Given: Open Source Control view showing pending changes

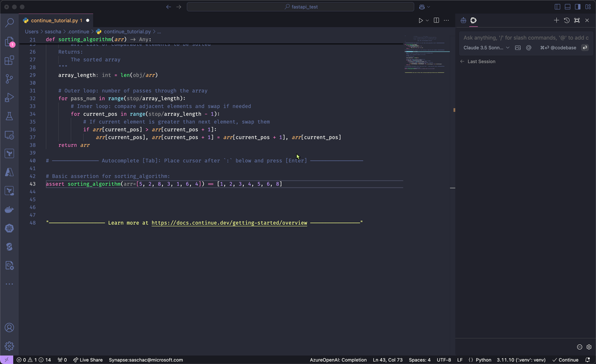Looking at the screenshot, I should 9,78.
